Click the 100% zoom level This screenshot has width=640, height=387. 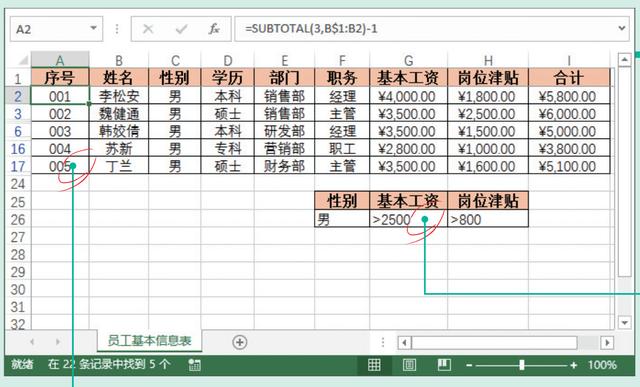[602, 365]
